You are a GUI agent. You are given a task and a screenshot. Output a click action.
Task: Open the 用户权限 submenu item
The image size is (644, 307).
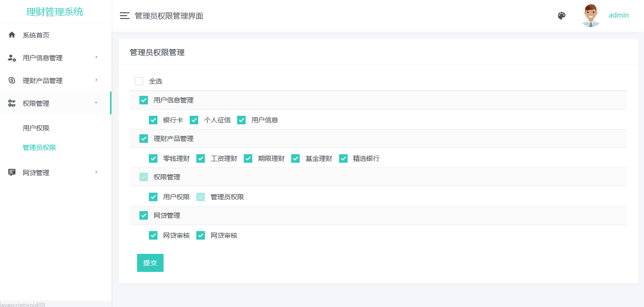[36, 128]
